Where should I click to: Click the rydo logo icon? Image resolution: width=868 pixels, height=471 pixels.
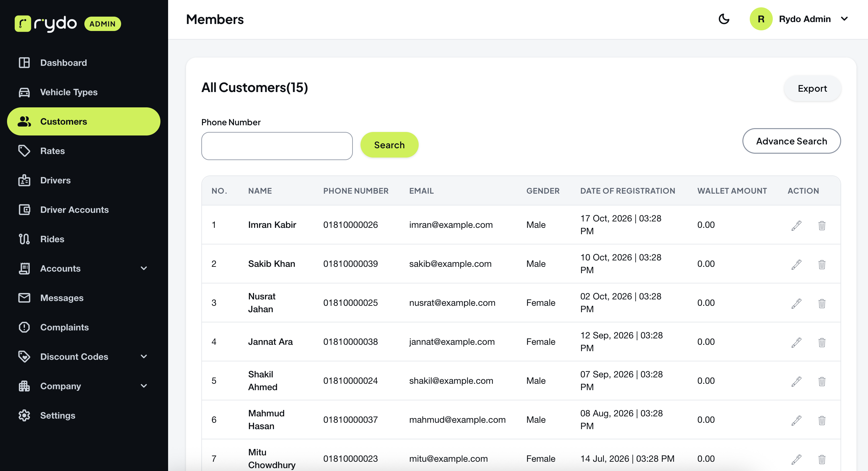23,24
